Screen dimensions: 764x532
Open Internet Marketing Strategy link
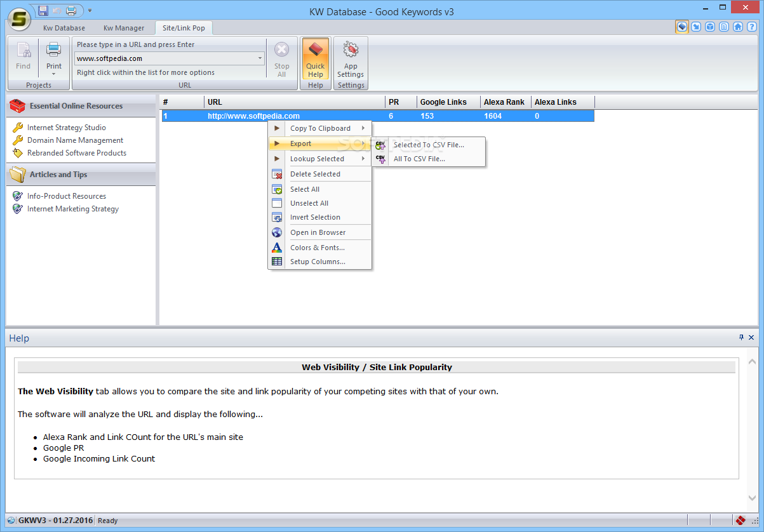[73, 209]
